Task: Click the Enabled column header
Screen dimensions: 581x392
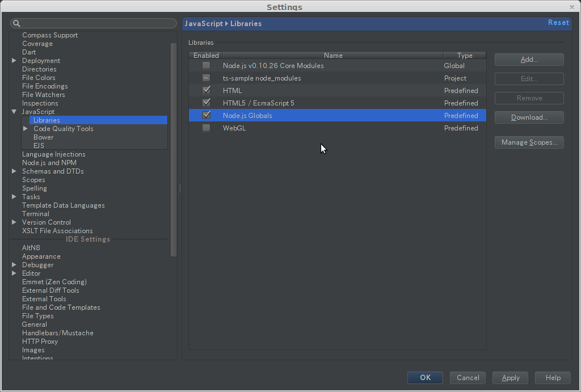Action: point(206,55)
